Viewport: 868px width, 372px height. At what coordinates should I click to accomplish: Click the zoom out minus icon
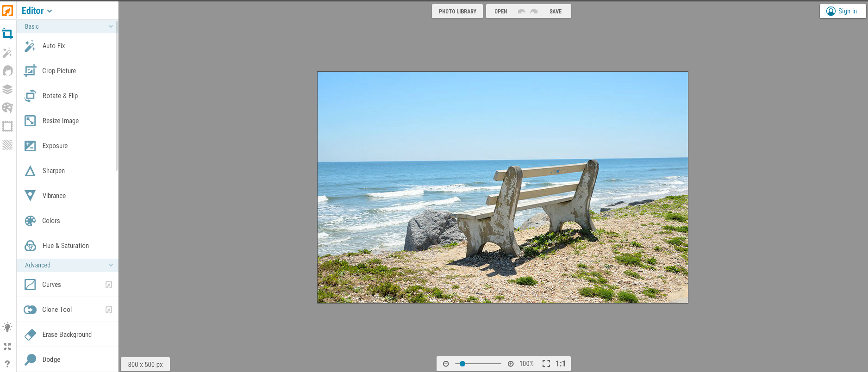click(446, 364)
